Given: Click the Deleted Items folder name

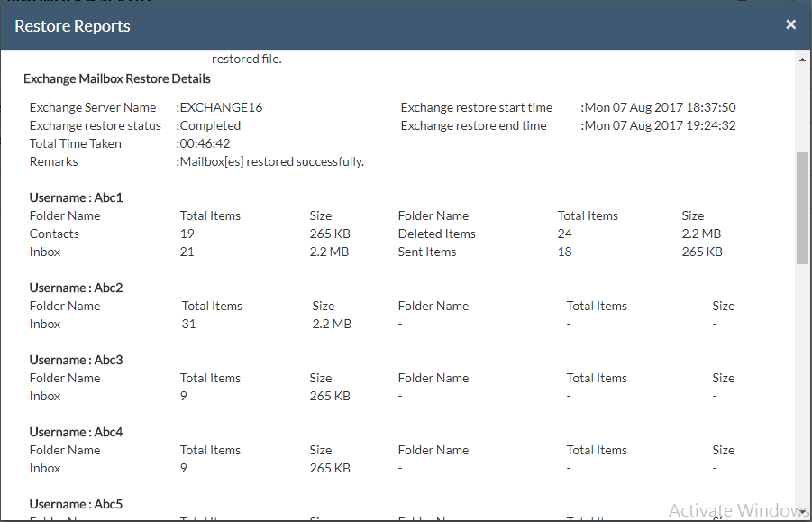Looking at the screenshot, I should click(436, 234).
